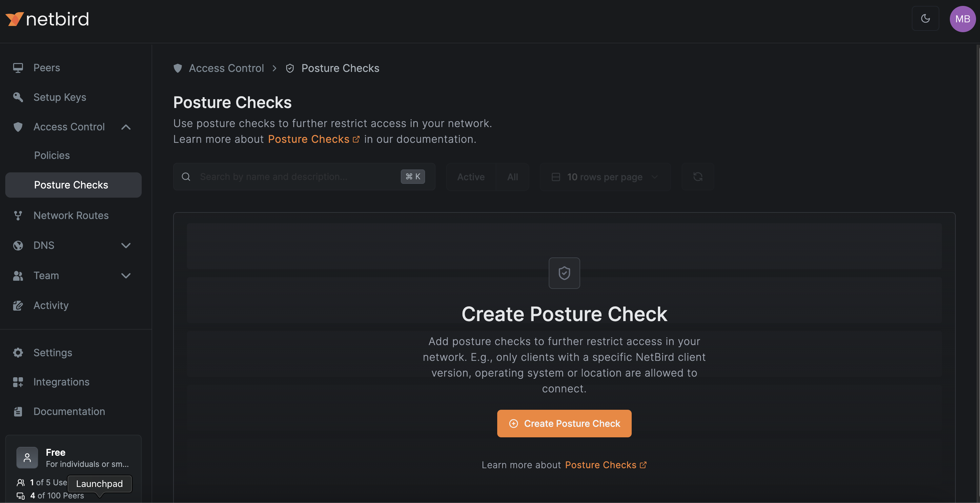Select Posture Checks in the sidebar
Screen dimensions: 980x503
click(71, 185)
